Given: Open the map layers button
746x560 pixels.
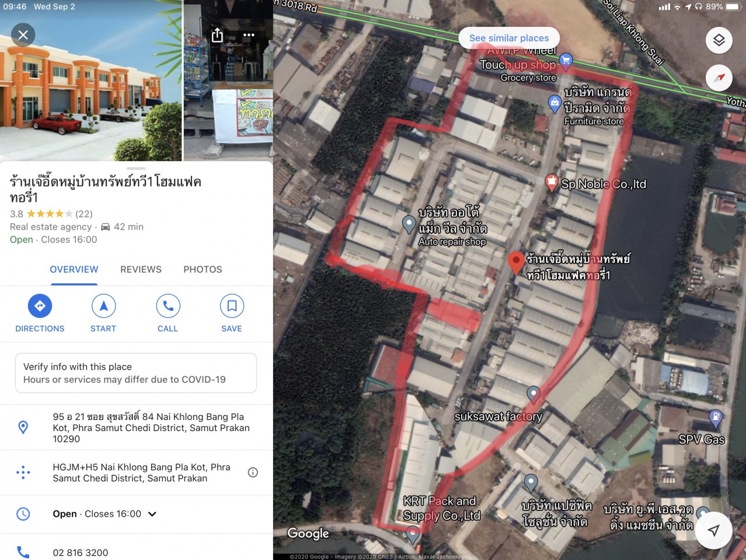Looking at the screenshot, I should coord(719,40).
